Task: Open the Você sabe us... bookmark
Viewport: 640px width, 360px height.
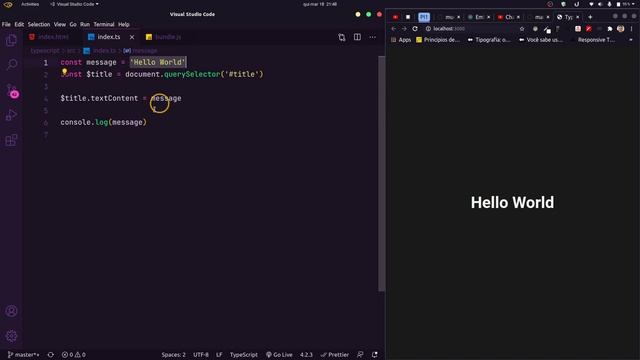Action: (x=541, y=40)
